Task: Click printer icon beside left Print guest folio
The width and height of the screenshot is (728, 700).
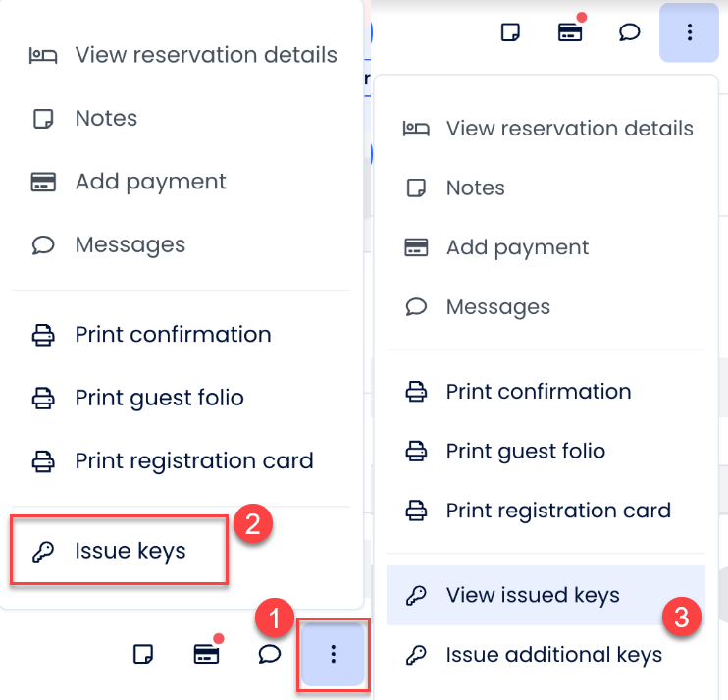Action: click(43, 398)
